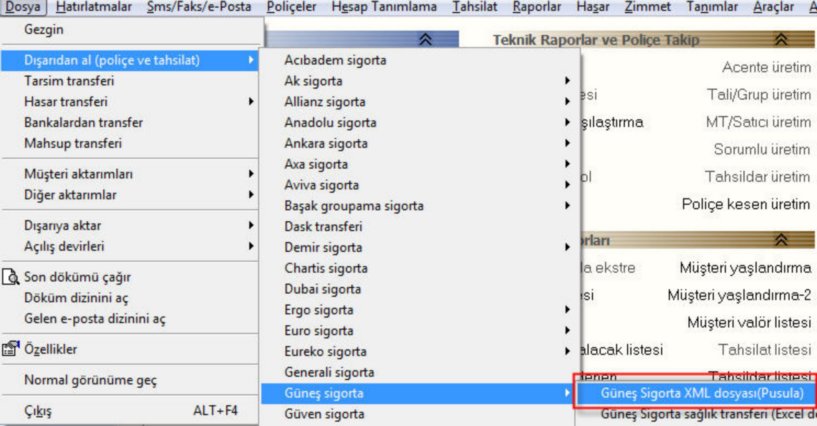Collapse the left panel using double chevron

click(425, 40)
